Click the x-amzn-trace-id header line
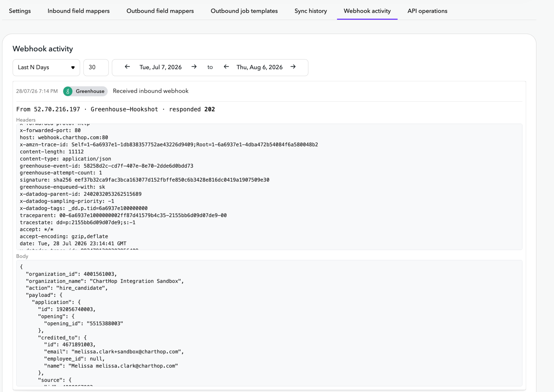Image resolution: width=554 pixels, height=392 pixels. click(169, 144)
